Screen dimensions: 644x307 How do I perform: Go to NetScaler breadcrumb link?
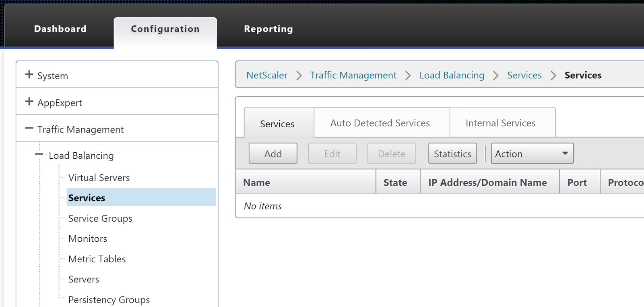pos(267,75)
